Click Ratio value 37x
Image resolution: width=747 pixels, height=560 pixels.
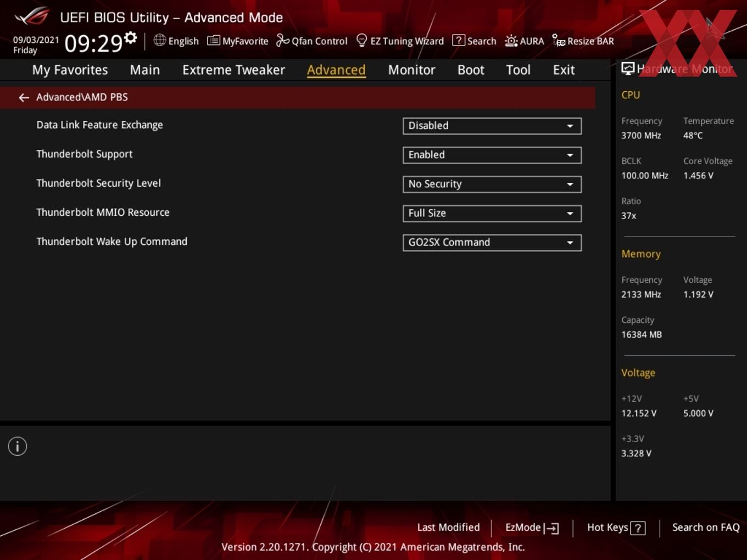click(628, 216)
